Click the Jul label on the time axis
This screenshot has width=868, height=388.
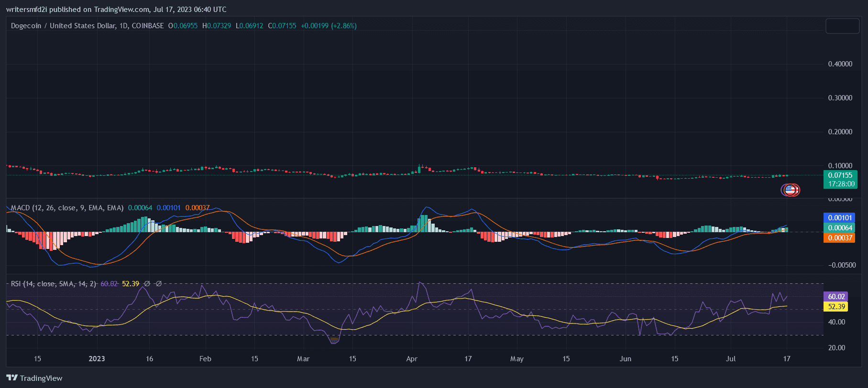pyautogui.click(x=731, y=359)
